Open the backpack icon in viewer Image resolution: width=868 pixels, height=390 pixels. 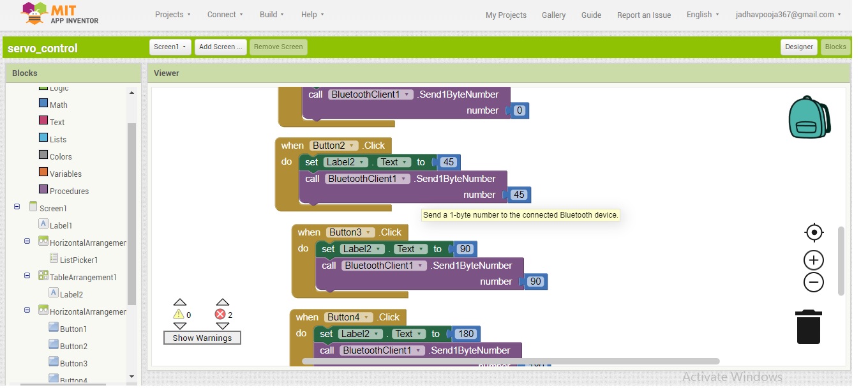pyautogui.click(x=809, y=117)
